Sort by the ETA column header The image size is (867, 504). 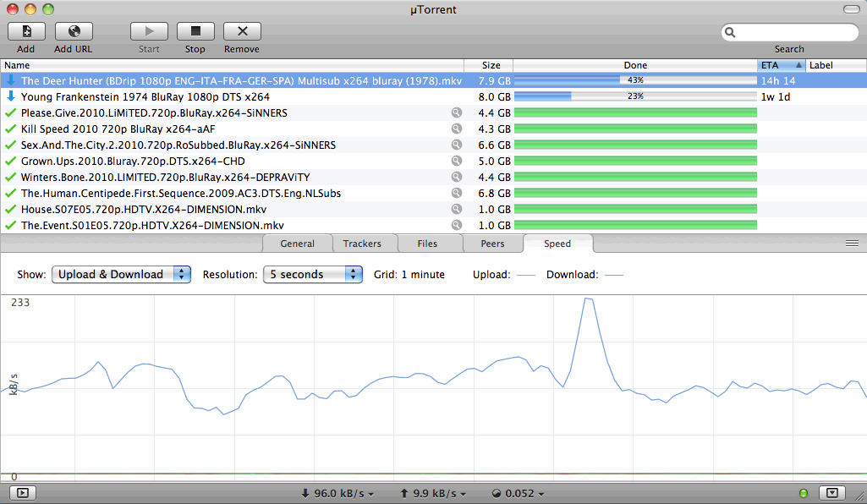pyautogui.click(x=782, y=65)
